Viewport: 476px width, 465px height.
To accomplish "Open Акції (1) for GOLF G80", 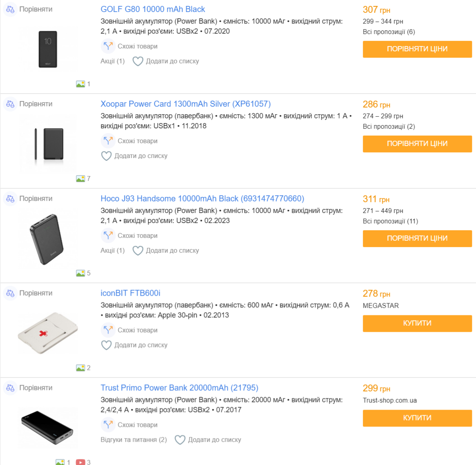I will 112,61.
